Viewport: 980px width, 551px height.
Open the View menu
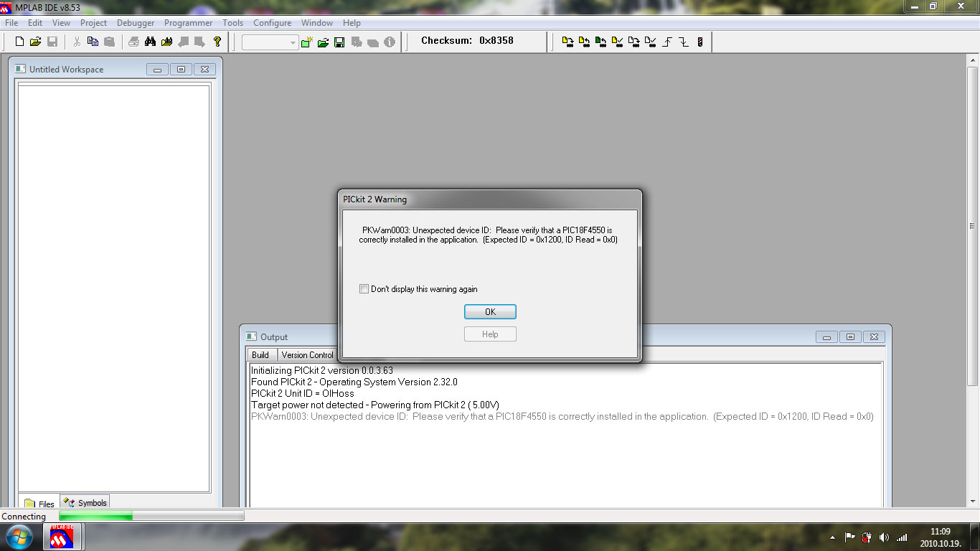point(61,23)
